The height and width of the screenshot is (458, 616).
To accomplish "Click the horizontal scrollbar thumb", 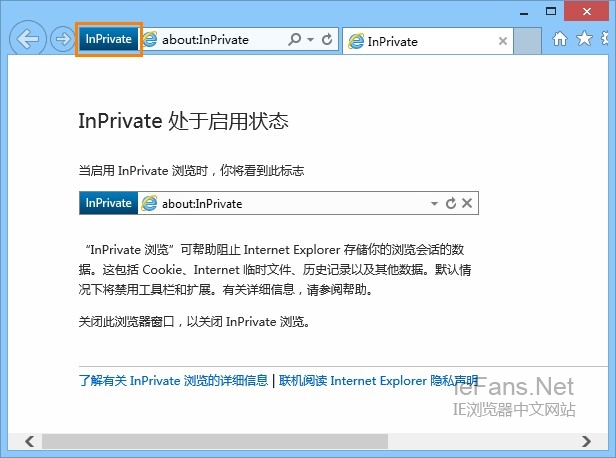I will click(215, 441).
